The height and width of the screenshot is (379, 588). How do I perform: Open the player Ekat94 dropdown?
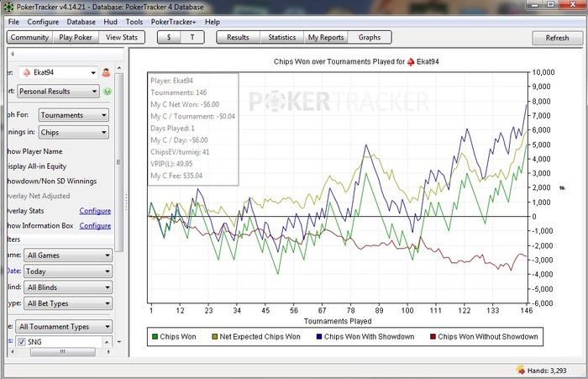[58, 72]
